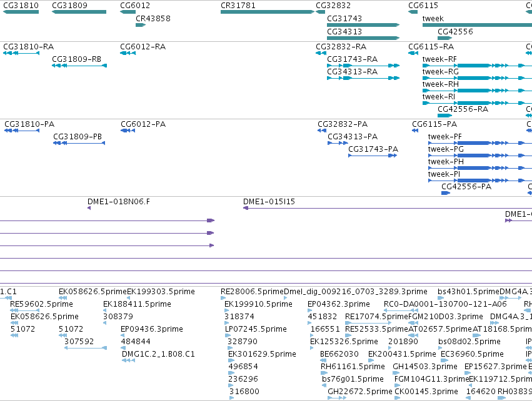The height and width of the screenshot is (401, 532).
Task: Select the tweek-RG transcript label
Action: [440, 72]
